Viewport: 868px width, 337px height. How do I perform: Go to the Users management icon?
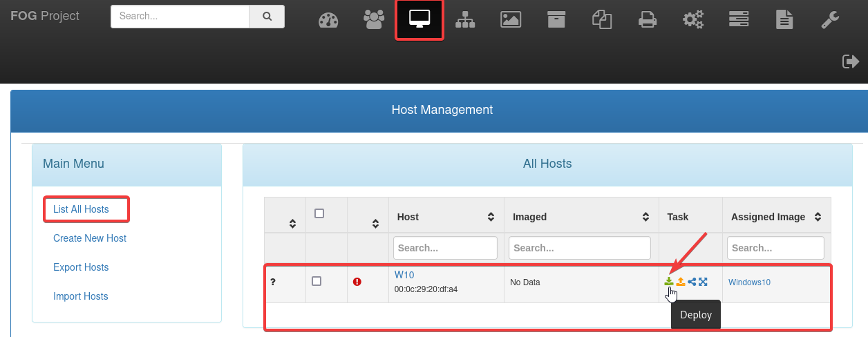pos(374,20)
